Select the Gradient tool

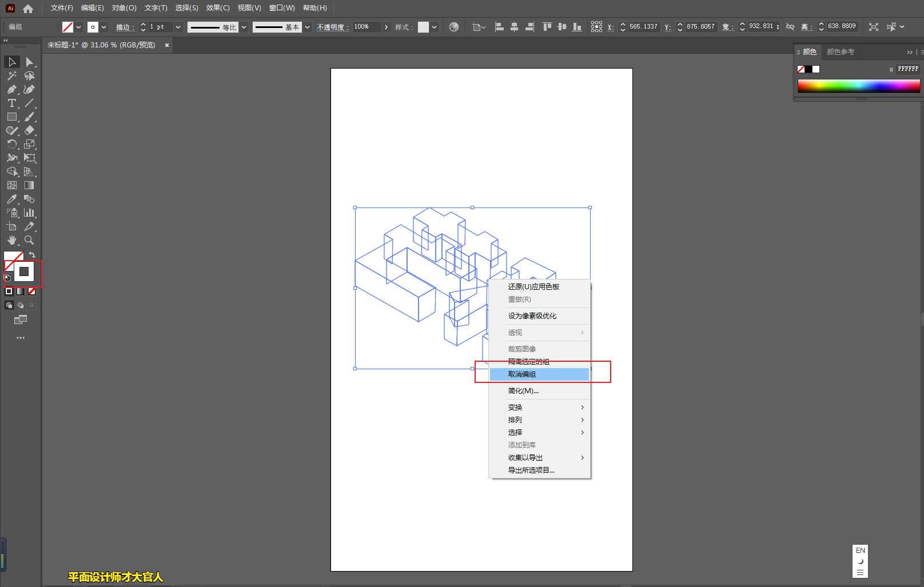tap(29, 185)
